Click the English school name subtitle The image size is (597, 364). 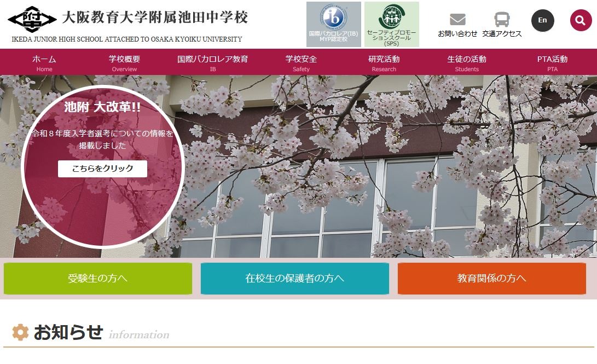[x=127, y=39]
